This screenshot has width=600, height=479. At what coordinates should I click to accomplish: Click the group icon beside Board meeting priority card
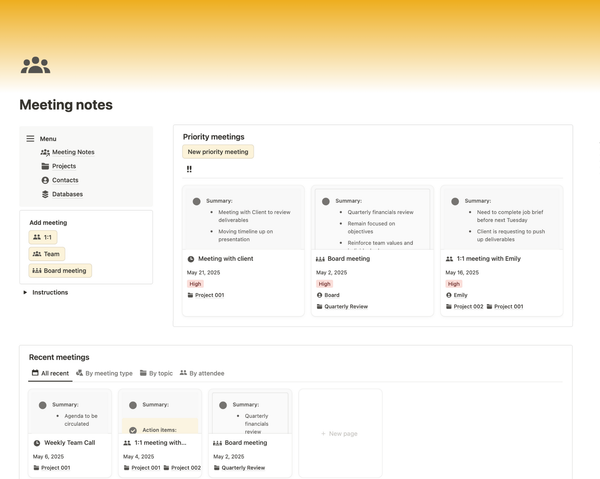coord(320,259)
